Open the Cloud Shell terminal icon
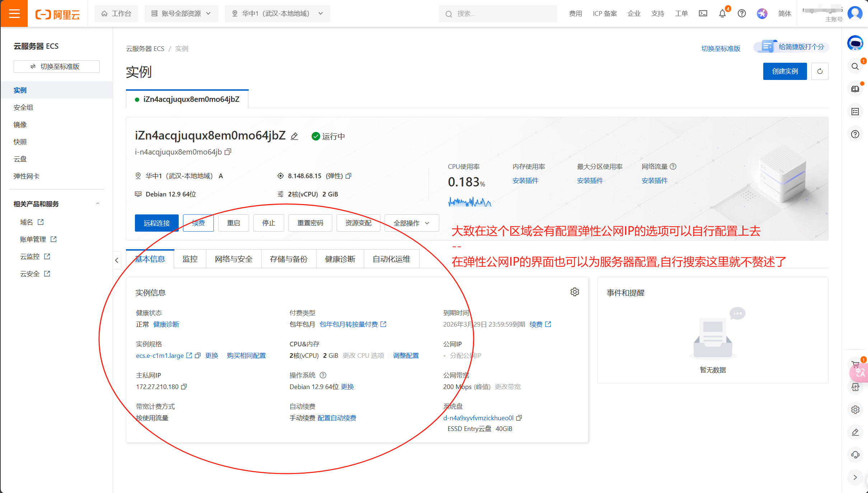Image resolution: width=868 pixels, height=493 pixels. pos(703,14)
